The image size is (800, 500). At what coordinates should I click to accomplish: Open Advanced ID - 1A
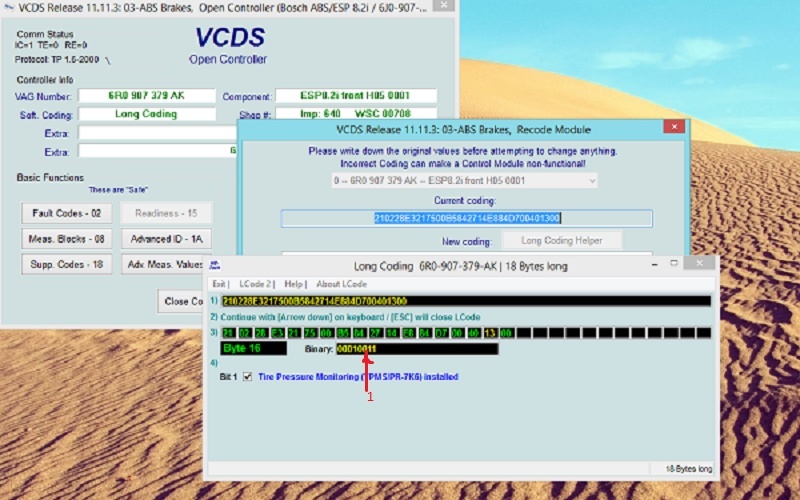pos(166,239)
